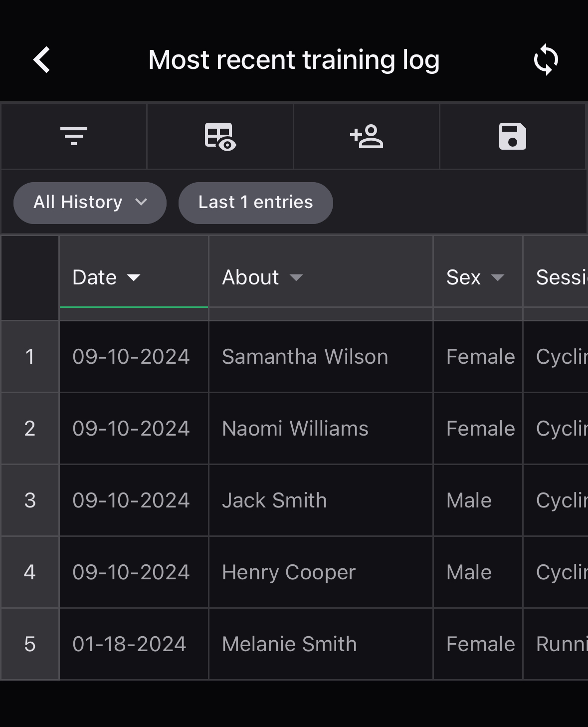The width and height of the screenshot is (588, 727).
Task: Expand the All History dropdown
Action: tap(90, 203)
